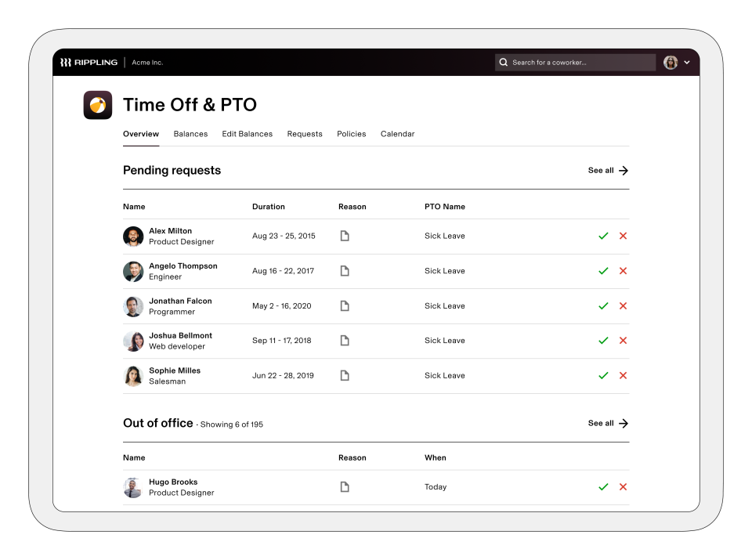The height and width of the screenshot is (560, 752).
Task: Approve Sophie Milles' pending request
Action: (603, 375)
